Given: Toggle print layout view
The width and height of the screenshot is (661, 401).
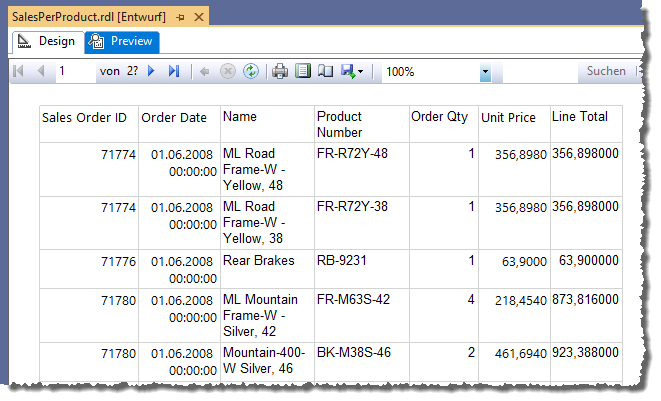Looking at the screenshot, I should 303,72.
